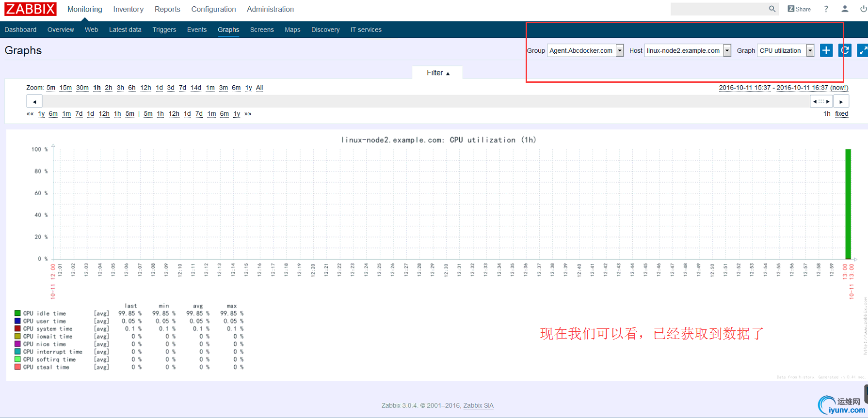Image resolution: width=868 pixels, height=418 pixels.
Task: Open the Discovery tab
Action: coord(325,30)
